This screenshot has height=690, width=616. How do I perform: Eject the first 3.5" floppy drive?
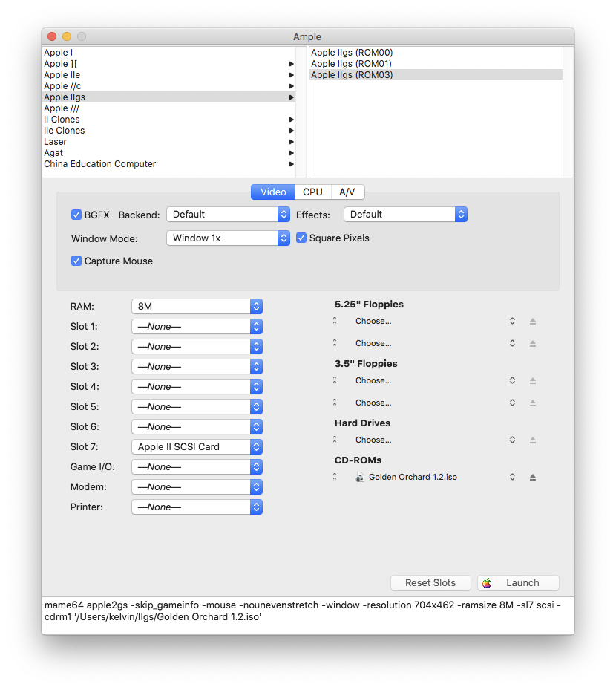click(532, 380)
